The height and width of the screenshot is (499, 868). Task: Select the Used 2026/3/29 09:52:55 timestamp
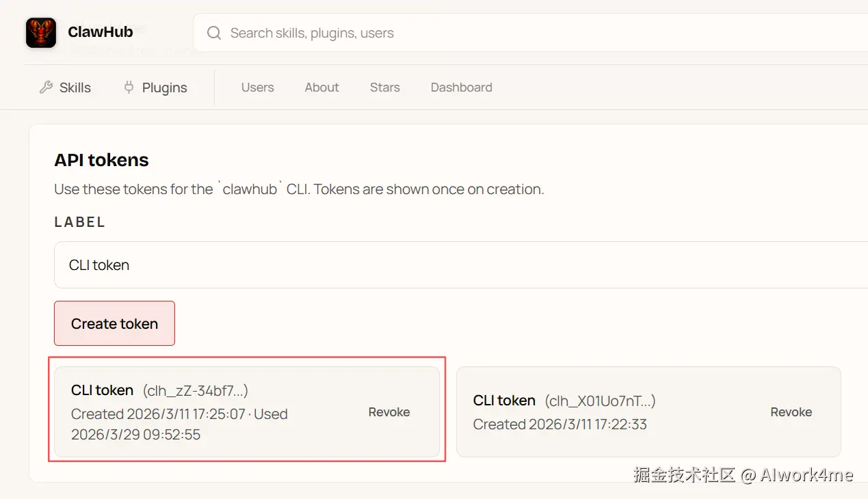179,424
